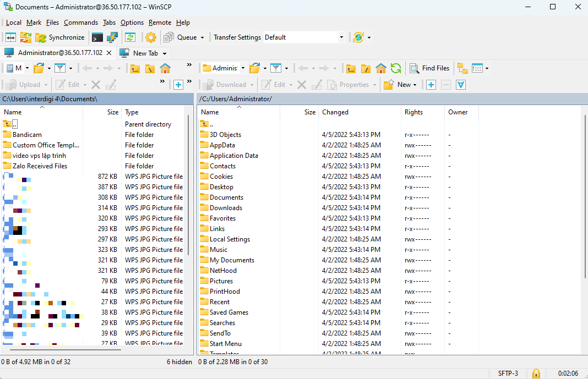Expand hidden local commands toolbar chevron
The image size is (588, 379).
tap(162, 81)
